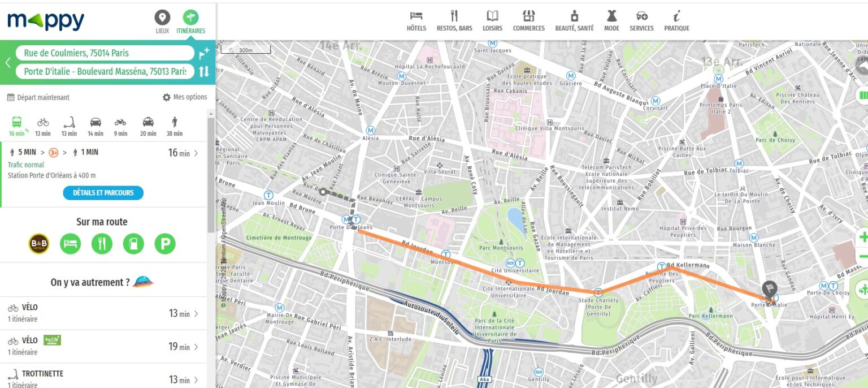The image size is (868, 388).
Task: Click the Poterne des Peupliers tram icon
Action: coord(661,266)
